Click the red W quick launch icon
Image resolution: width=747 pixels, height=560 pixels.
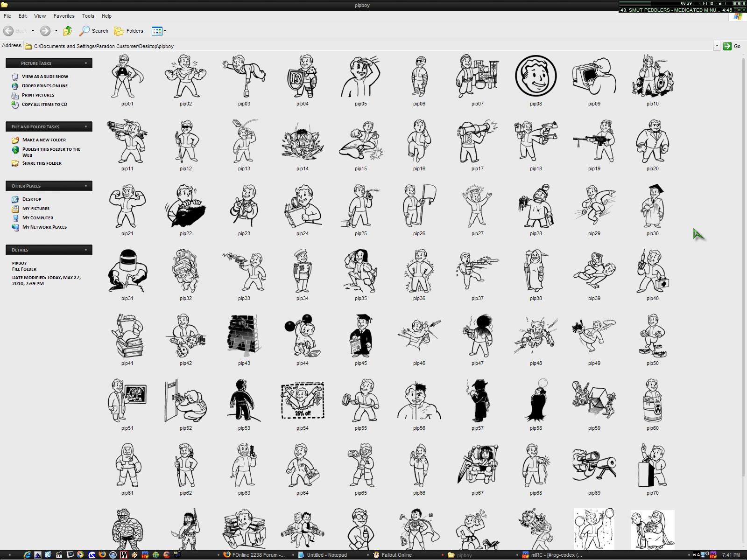(124, 554)
